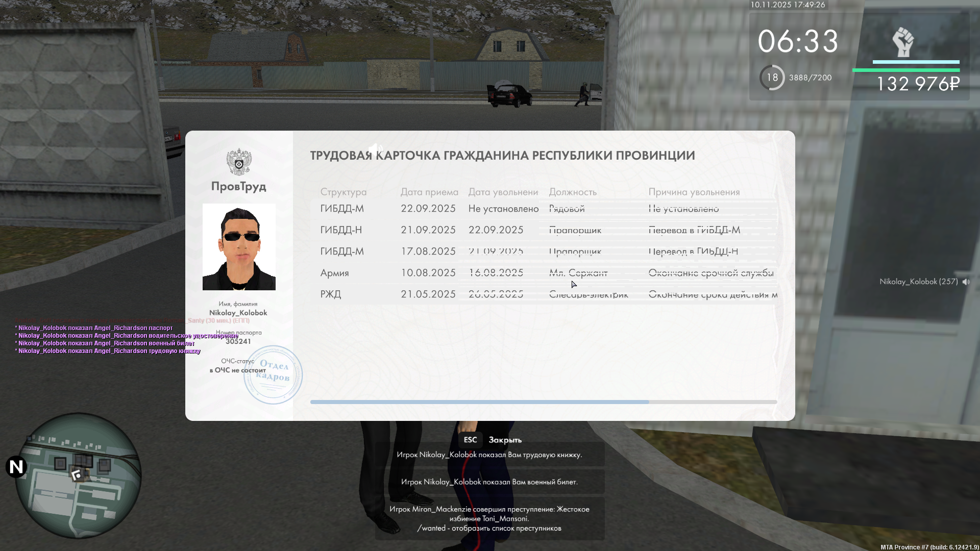Image resolution: width=980 pixels, height=551 pixels.
Task: Click the fist icon in the HUD
Action: 902,42
